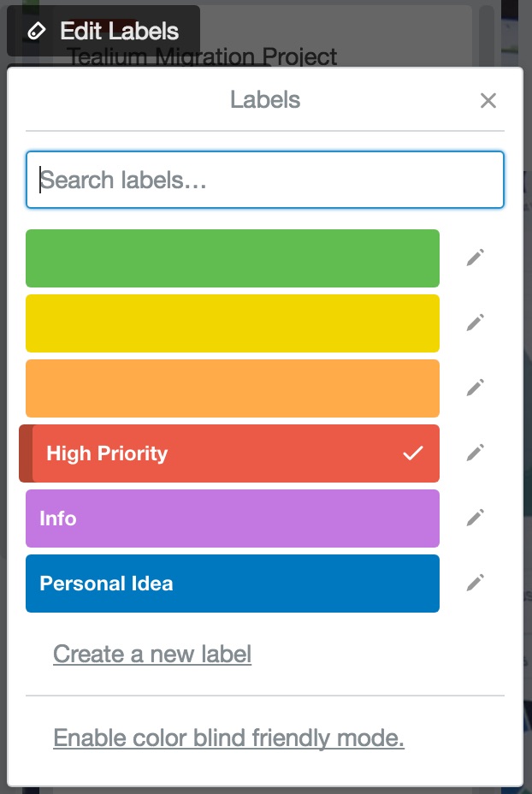Click the checkmark on High Priority
The image size is (532, 794).
pyautogui.click(x=413, y=453)
